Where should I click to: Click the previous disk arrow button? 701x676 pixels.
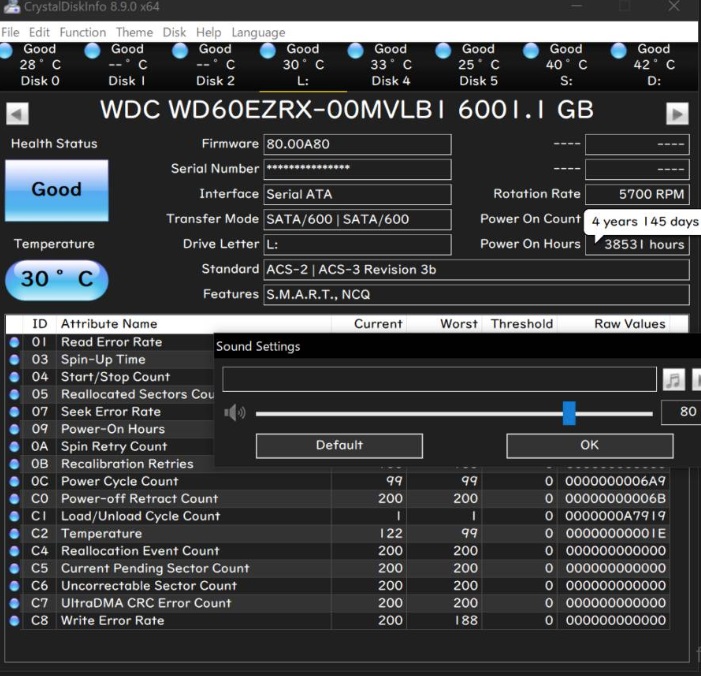[18, 113]
